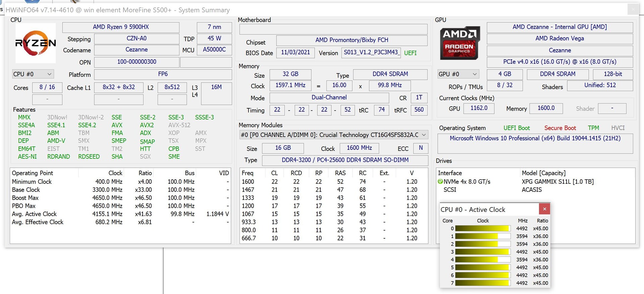Select the AMD Ryzen 9 5900HX name field
The image size is (644, 294).
point(121,27)
